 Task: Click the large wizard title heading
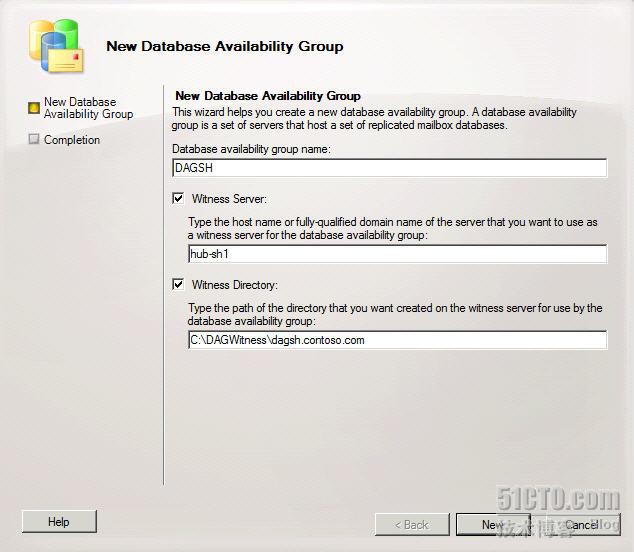[225, 46]
